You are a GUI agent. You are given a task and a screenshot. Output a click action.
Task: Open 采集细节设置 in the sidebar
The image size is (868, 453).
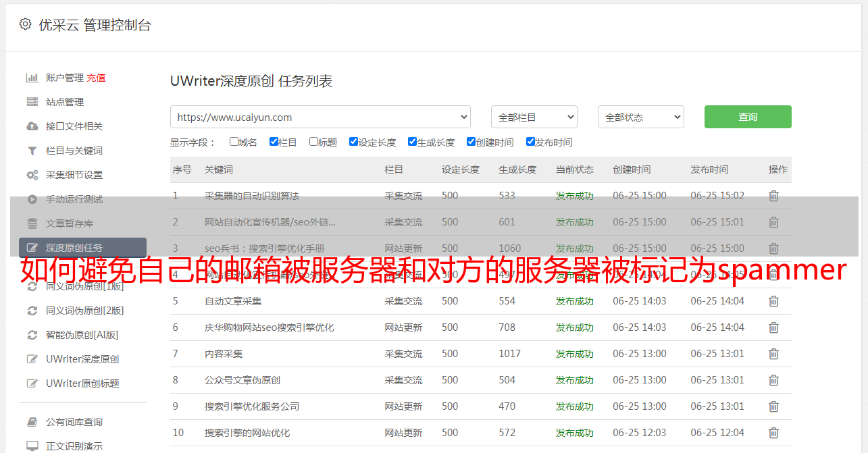(74, 175)
